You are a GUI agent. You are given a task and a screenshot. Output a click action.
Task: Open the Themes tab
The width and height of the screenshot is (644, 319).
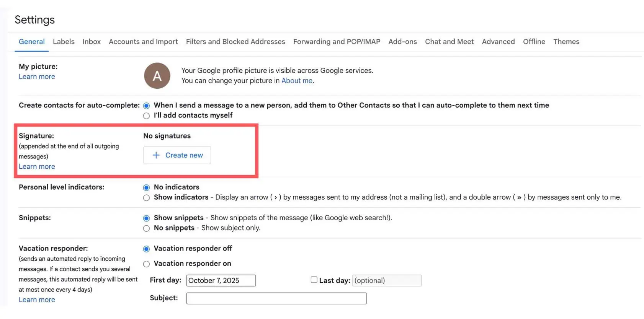point(566,42)
